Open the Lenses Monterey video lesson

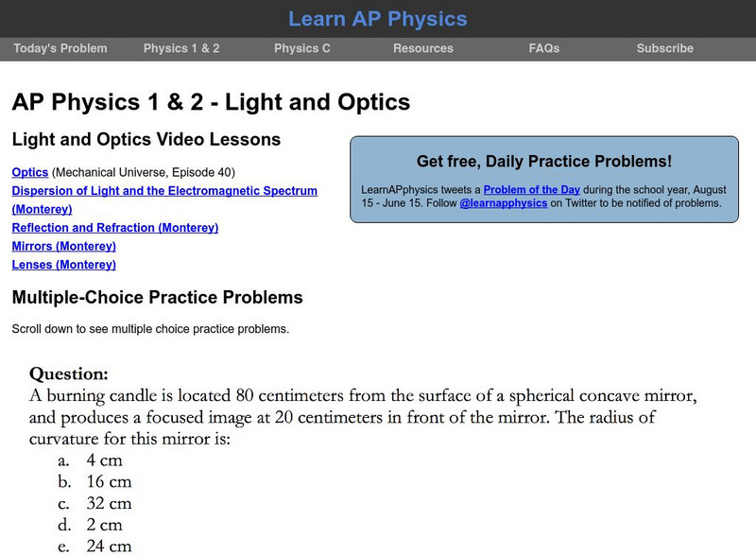pos(63,265)
